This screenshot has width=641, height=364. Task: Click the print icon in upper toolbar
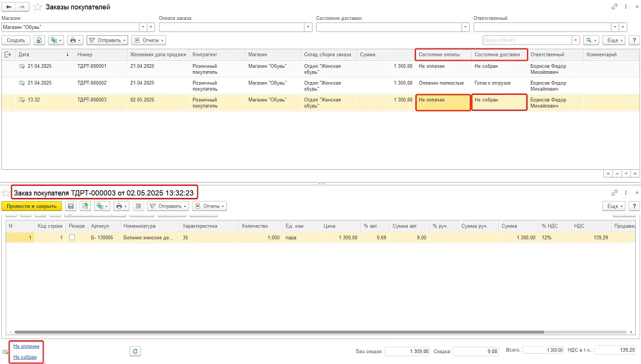75,40
